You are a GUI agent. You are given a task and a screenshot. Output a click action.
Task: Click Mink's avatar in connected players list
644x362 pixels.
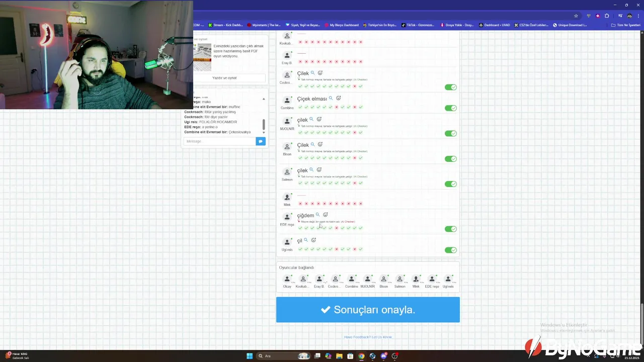pyautogui.click(x=416, y=279)
